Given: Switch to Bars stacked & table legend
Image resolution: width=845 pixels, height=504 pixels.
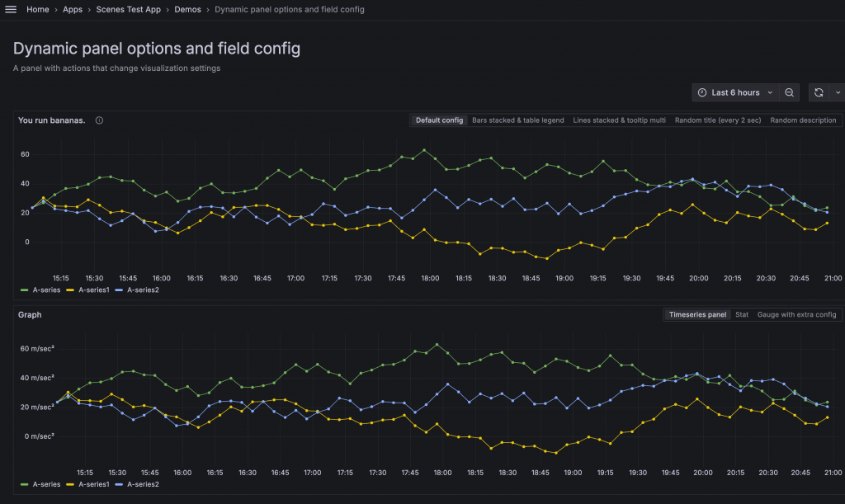Looking at the screenshot, I should (517, 120).
